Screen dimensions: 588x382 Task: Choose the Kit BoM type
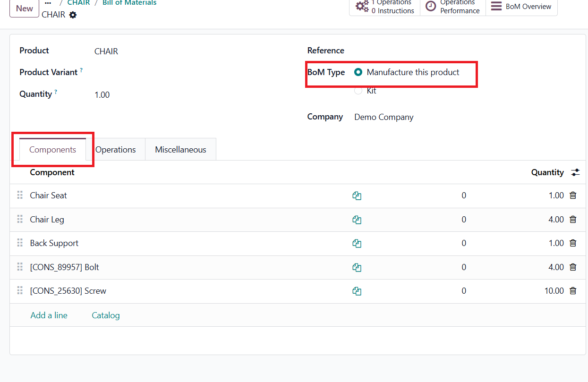click(358, 91)
